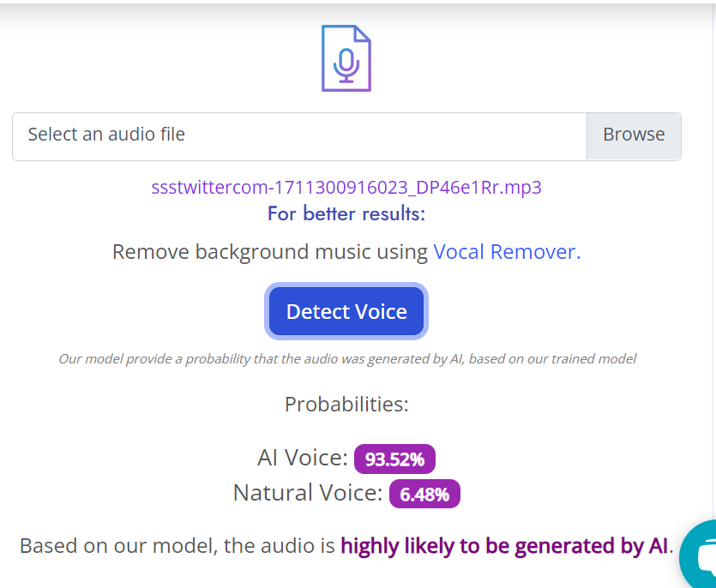This screenshot has width=716, height=588.
Task: Open the teal chat bubble widget
Action: click(698, 555)
